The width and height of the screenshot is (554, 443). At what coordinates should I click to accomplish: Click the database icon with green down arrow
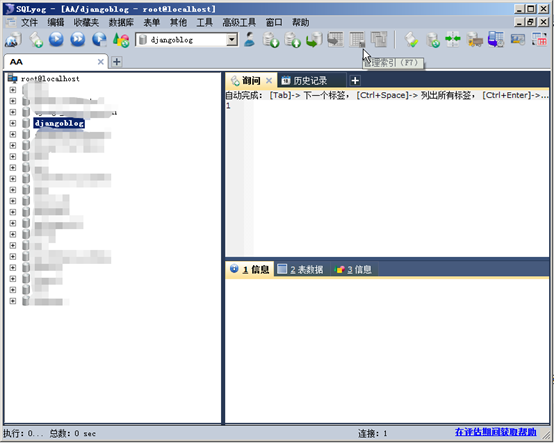click(x=271, y=40)
